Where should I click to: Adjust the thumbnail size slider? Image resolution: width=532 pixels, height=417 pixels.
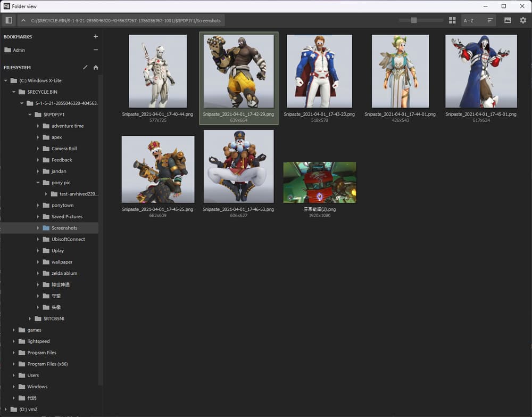pos(414,20)
